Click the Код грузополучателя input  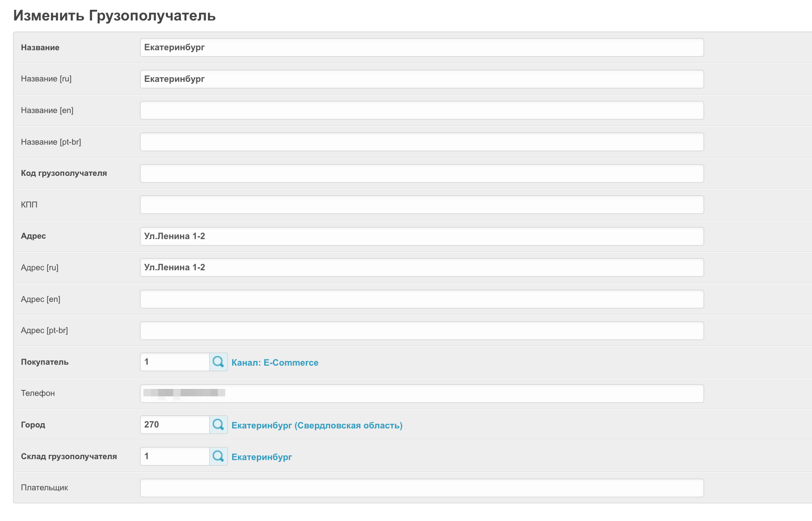tap(421, 174)
